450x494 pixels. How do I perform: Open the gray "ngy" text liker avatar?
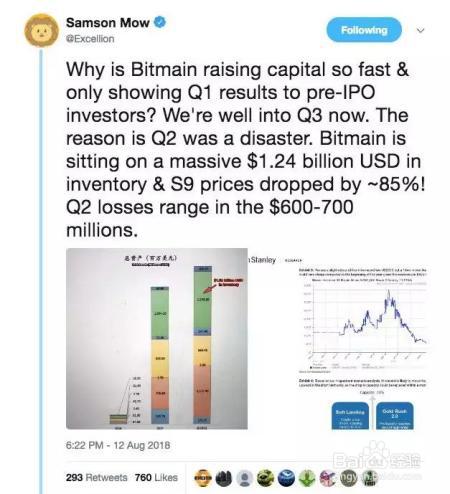(x=349, y=478)
